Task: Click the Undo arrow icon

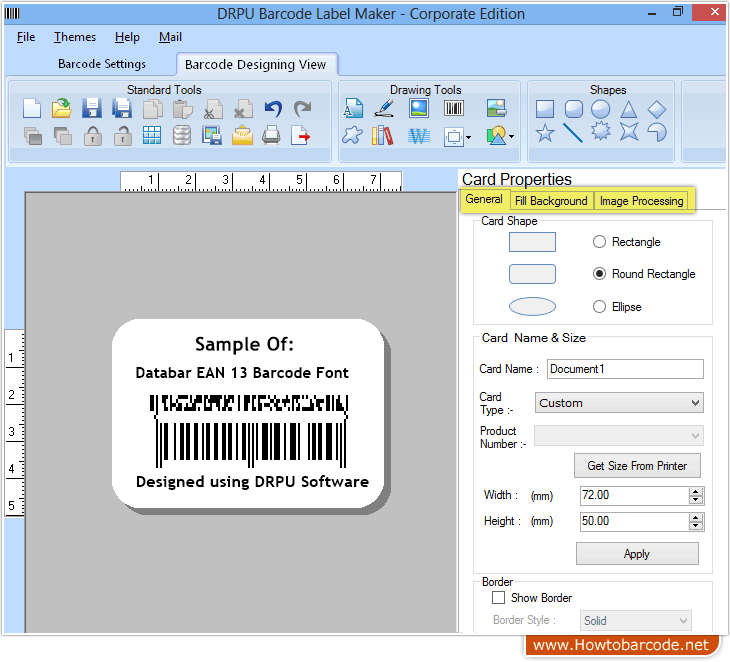Action: click(273, 109)
